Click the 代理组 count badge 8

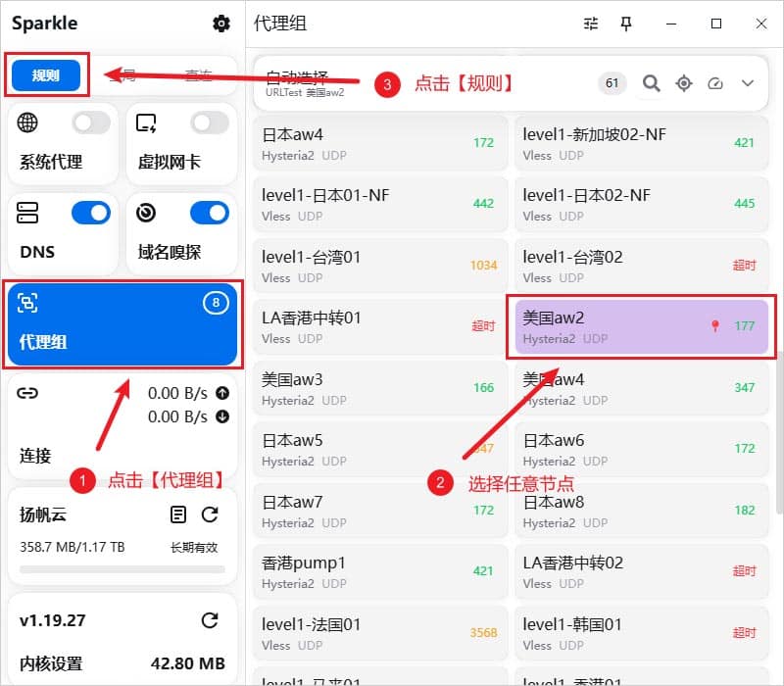pos(216,303)
